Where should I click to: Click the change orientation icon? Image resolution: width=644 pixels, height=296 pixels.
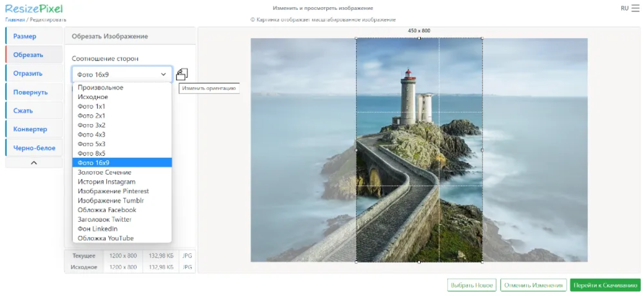coord(182,75)
